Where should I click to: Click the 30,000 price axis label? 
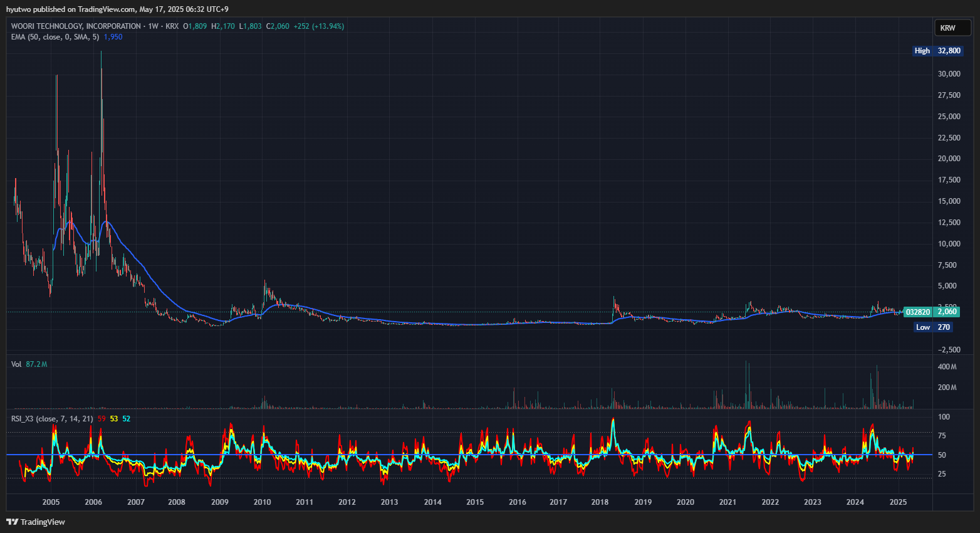pos(949,74)
